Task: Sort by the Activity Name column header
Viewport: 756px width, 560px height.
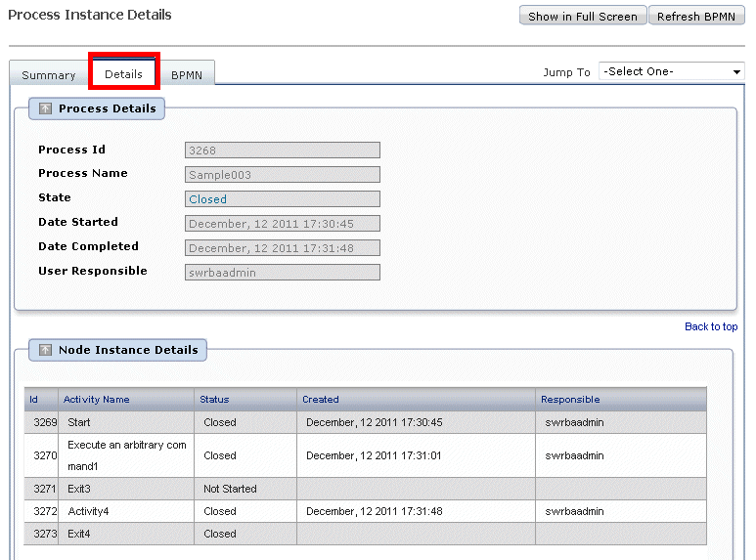Action: pos(97,400)
